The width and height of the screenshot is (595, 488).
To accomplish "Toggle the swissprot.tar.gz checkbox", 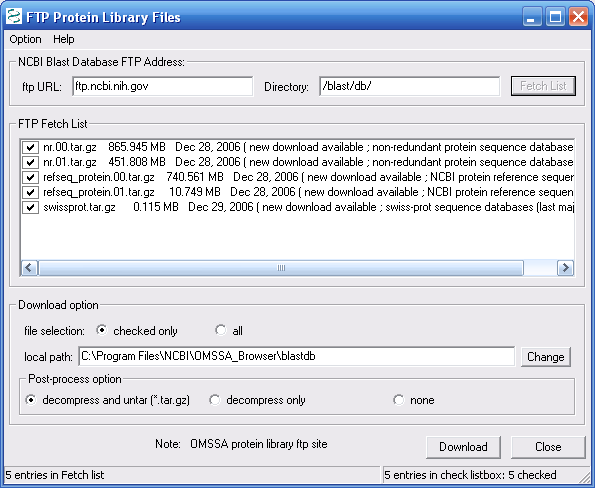I will coord(30,207).
